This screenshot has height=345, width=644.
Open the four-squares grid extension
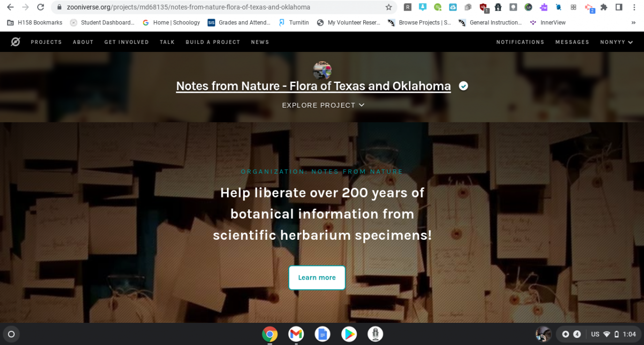click(574, 7)
